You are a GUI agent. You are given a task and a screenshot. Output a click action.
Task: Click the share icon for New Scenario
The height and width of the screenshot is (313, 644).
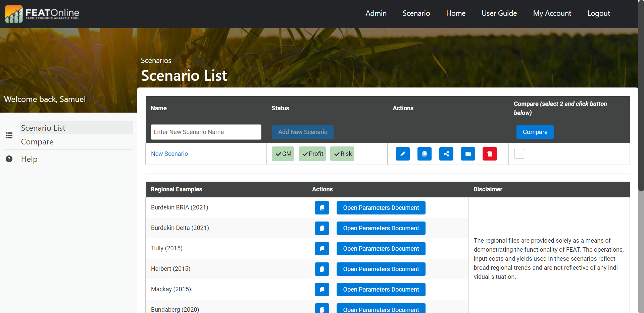tap(446, 154)
